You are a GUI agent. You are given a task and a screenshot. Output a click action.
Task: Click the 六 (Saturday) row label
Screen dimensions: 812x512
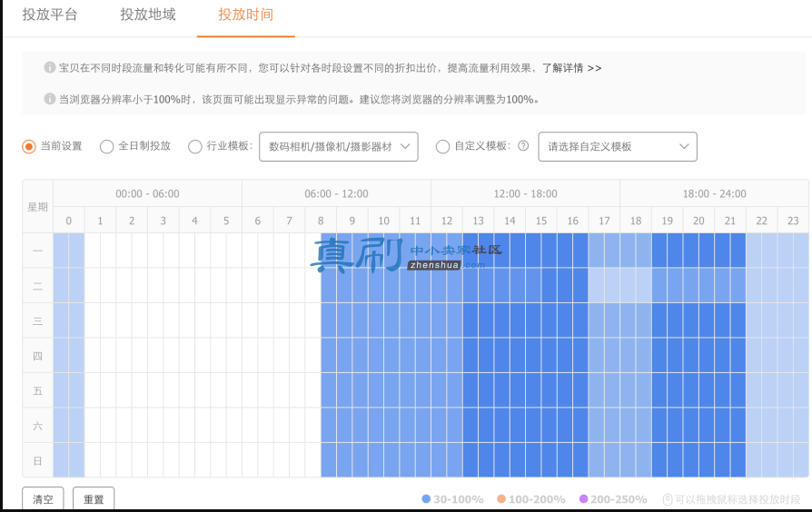(x=38, y=426)
